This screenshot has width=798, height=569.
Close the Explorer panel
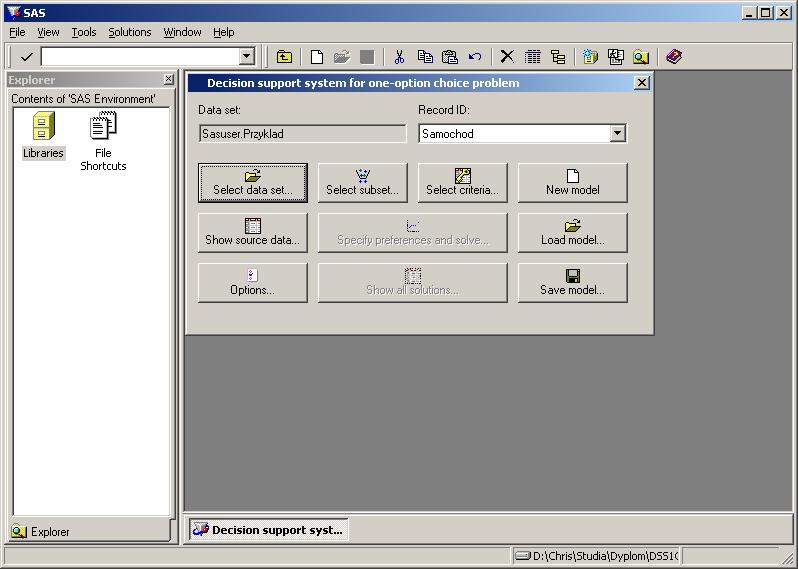pos(168,79)
